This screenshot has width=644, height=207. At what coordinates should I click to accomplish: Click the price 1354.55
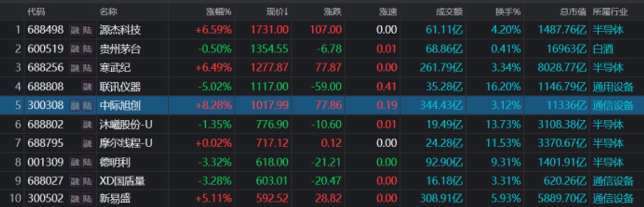tap(269, 49)
